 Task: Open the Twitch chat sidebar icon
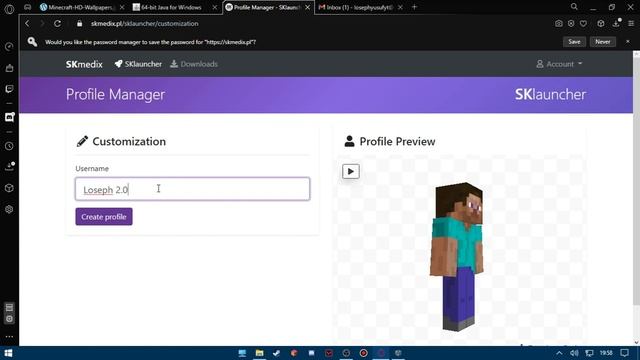[x=9, y=89]
